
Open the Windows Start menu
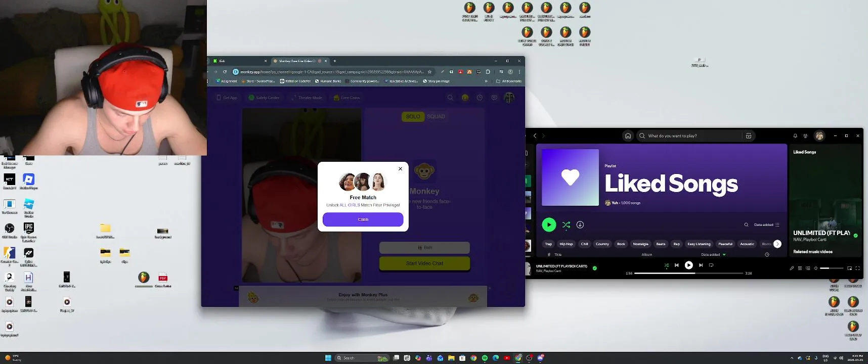click(328, 358)
